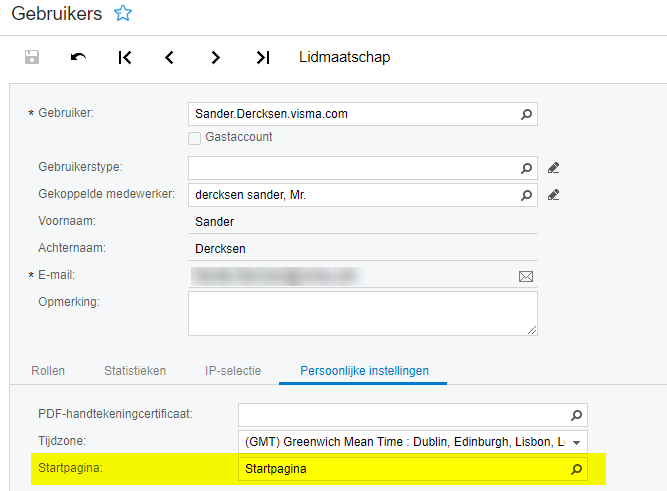Go to next record
Screen dimensions: 667x491
click(x=216, y=57)
